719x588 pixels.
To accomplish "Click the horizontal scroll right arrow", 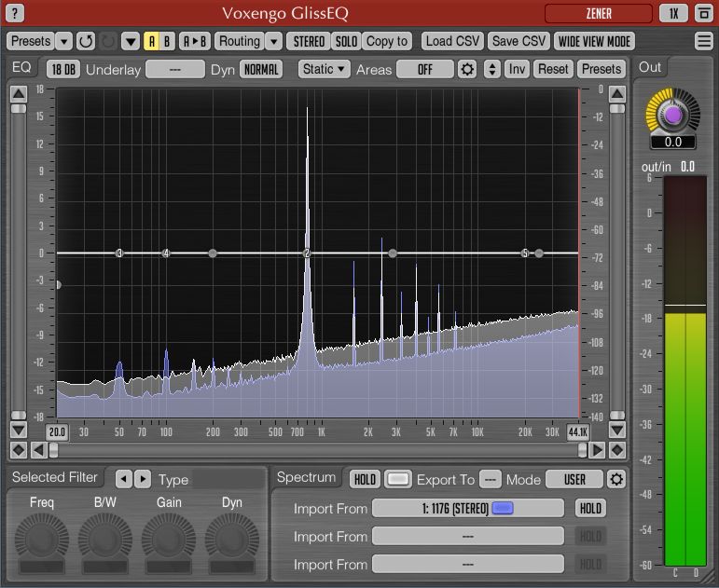I will click(x=598, y=450).
